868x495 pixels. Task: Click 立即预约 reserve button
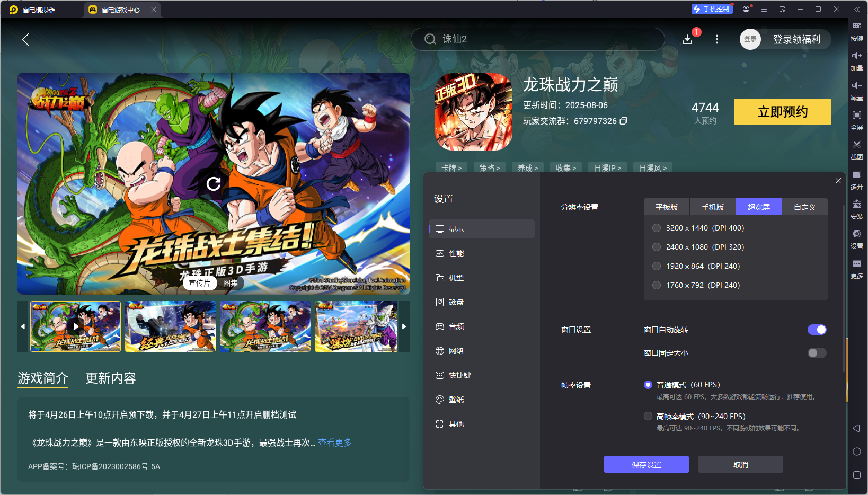point(783,112)
